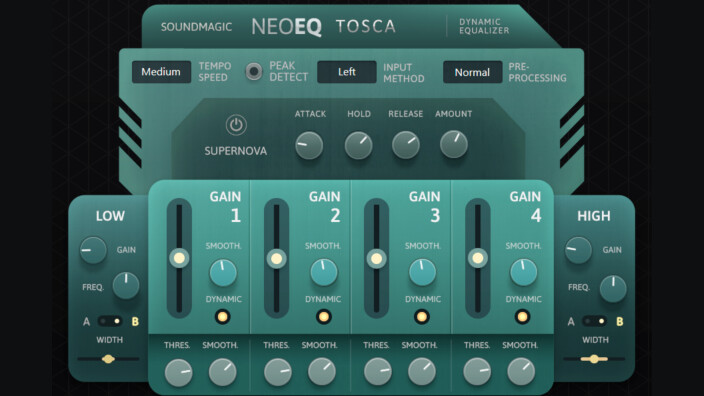The height and width of the screenshot is (396, 704).
Task: Click the Release knob
Action: coord(406,145)
